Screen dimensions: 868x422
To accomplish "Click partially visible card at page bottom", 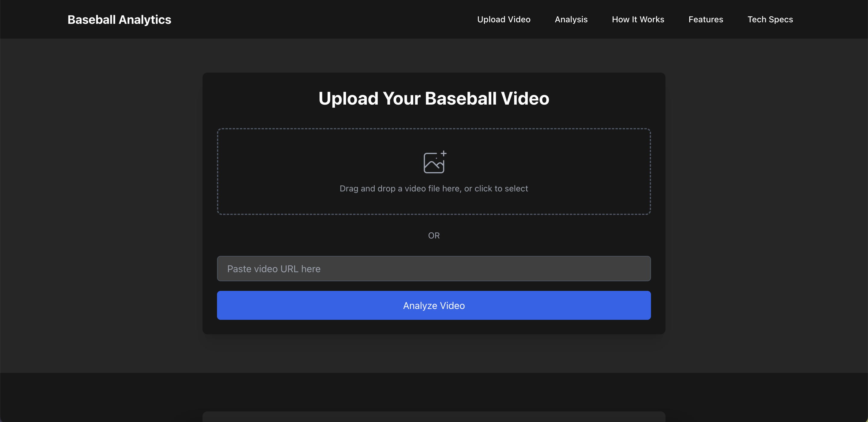I will click(x=434, y=417).
